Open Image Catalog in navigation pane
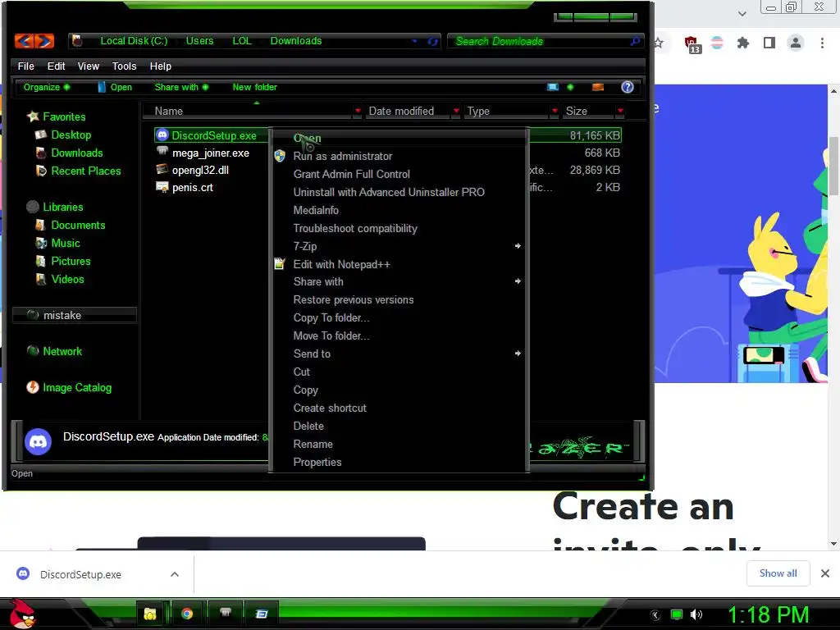840x630 pixels. pyautogui.click(x=77, y=387)
